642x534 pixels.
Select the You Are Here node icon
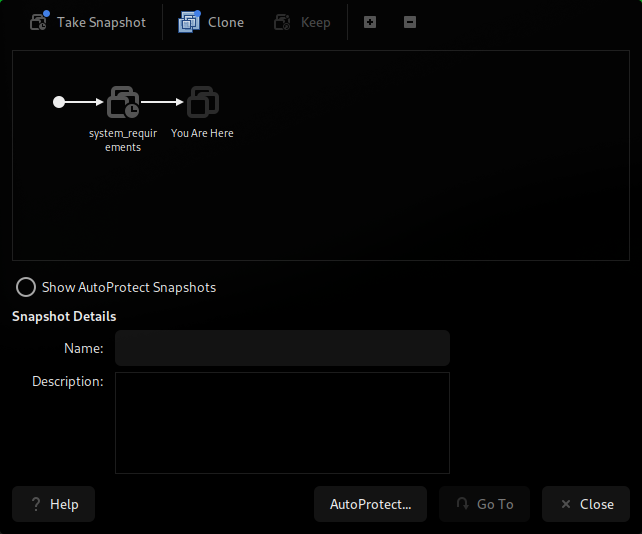coord(203,102)
